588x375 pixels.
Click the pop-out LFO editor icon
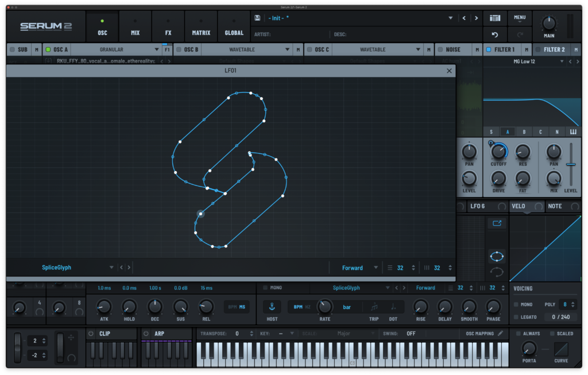pyautogui.click(x=497, y=223)
